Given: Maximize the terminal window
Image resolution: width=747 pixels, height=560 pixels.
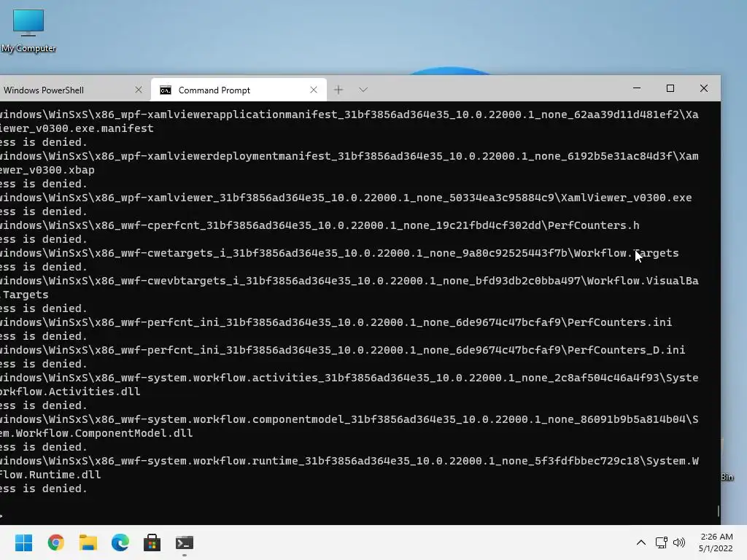Looking at the screenshot, I should point(670,88).
